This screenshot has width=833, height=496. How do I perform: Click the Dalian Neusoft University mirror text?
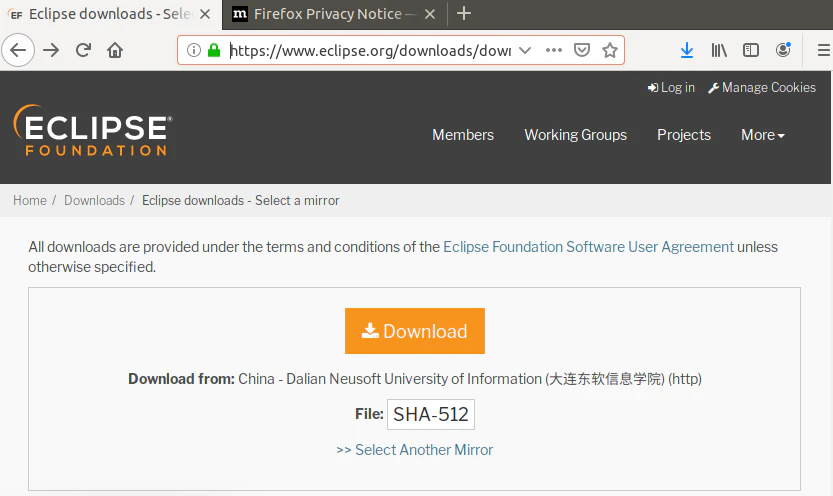point(470,379)
